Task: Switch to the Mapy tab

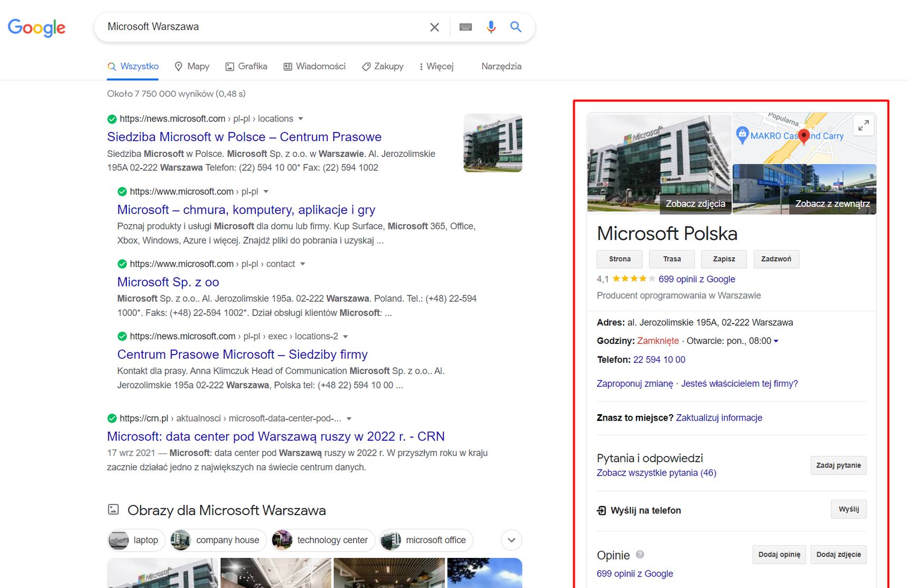Action: coord(192,67)
